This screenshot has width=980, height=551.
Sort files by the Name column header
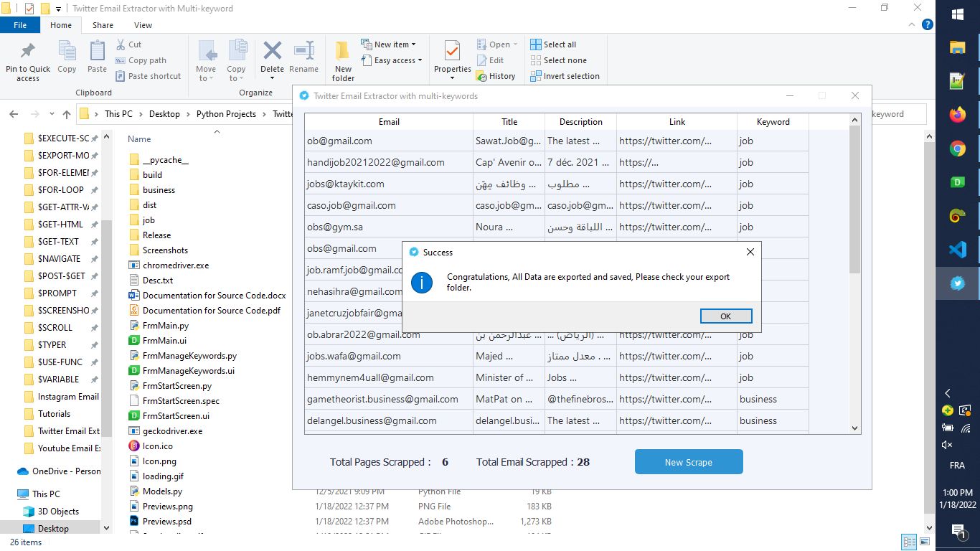[x=139, y=139]
